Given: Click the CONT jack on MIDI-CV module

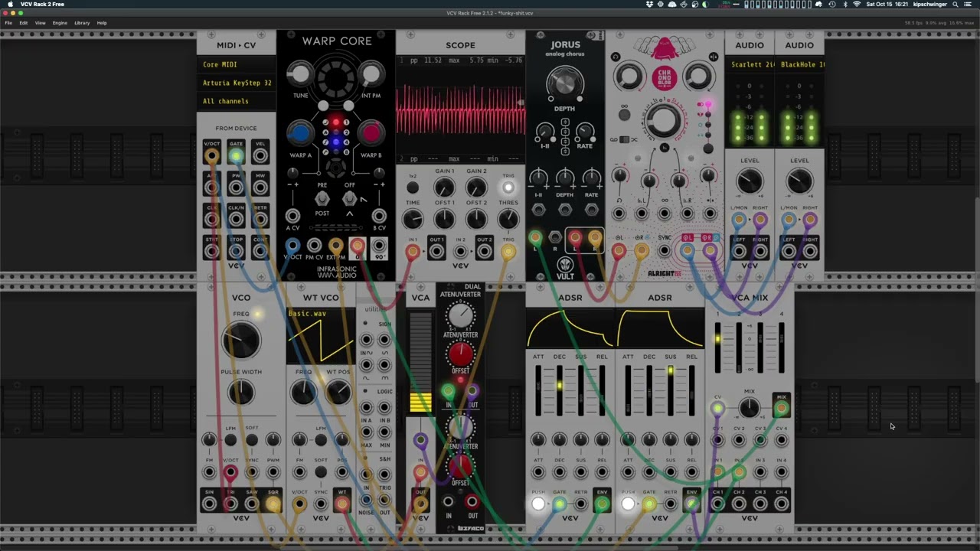Looking at the screenshot, I should (x=260, y=250).
